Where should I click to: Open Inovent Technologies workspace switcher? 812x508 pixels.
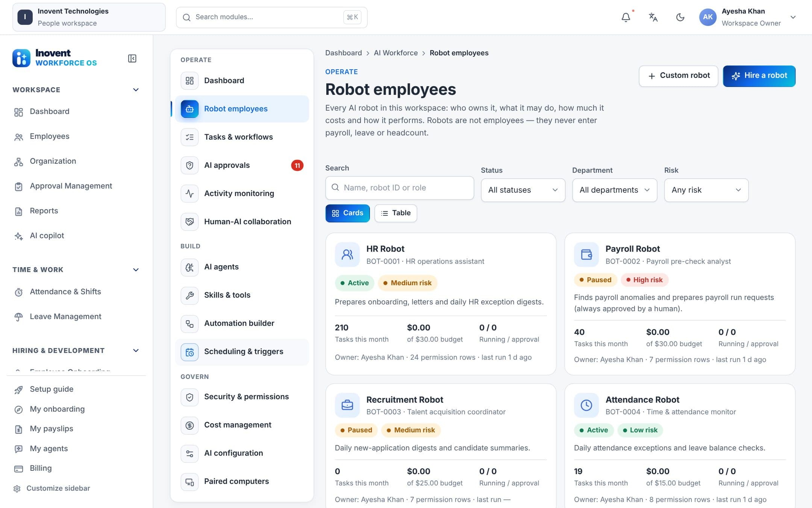pos(89,17)
